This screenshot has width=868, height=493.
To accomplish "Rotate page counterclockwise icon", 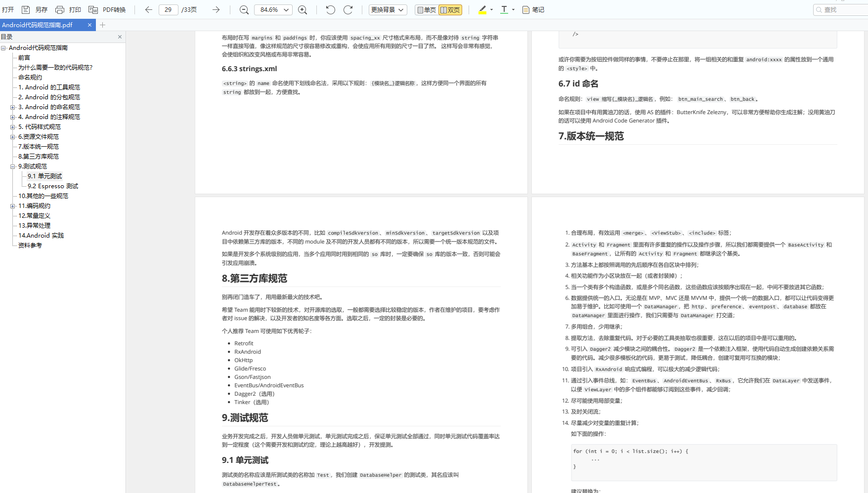I will (x=330, y=10).
